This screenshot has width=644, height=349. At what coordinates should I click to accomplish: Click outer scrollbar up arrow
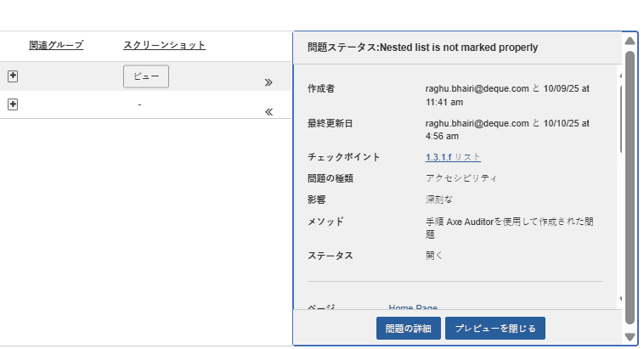point(630,40)
